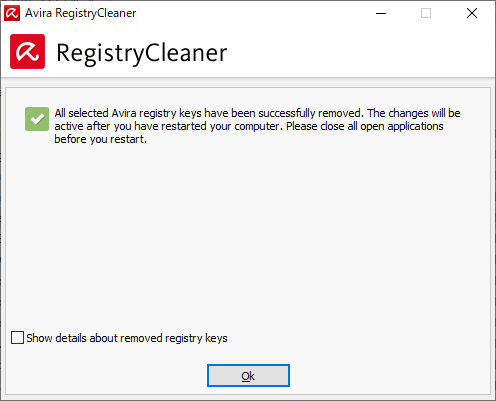The width and height of the screenshot is (496, 401).
Task: Click the small Avira icon in title bar
Action: pyautogui.click(x=12, y=13)
